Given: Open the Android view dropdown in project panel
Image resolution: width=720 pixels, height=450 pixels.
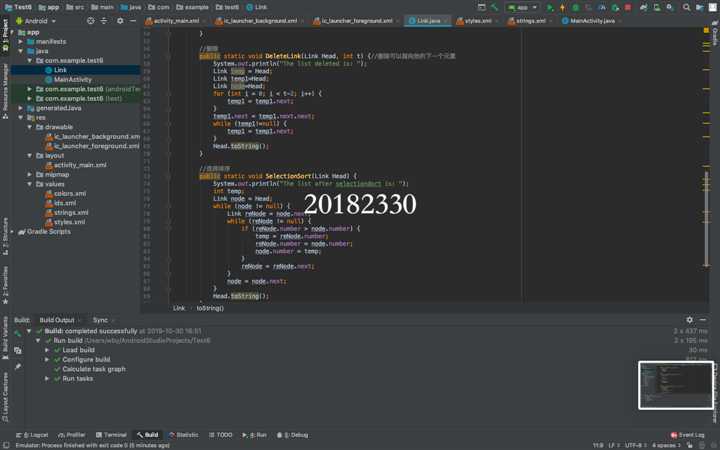Looking at the screenshot, I should click(x=35, y=21).
